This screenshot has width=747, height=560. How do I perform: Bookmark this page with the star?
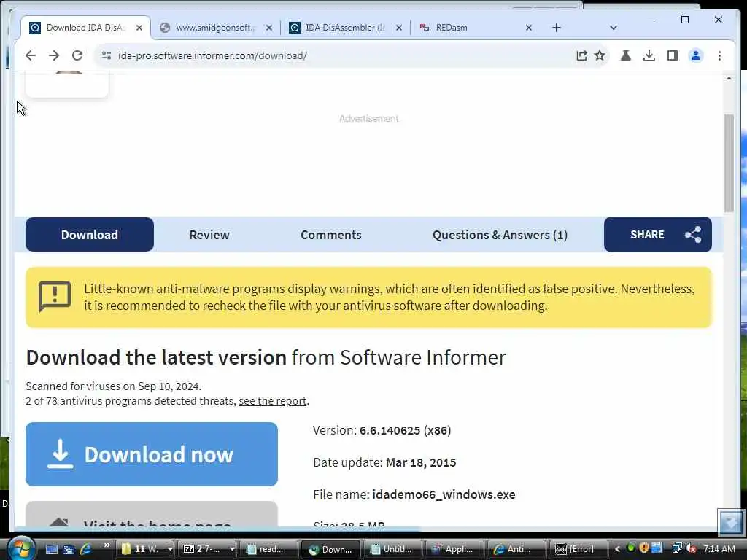pos(600,55)
